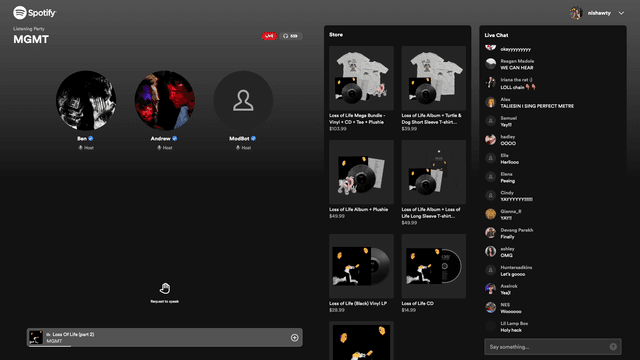Click ashley's chat avatar
640x360 pixels.
[x=491, y=251]
